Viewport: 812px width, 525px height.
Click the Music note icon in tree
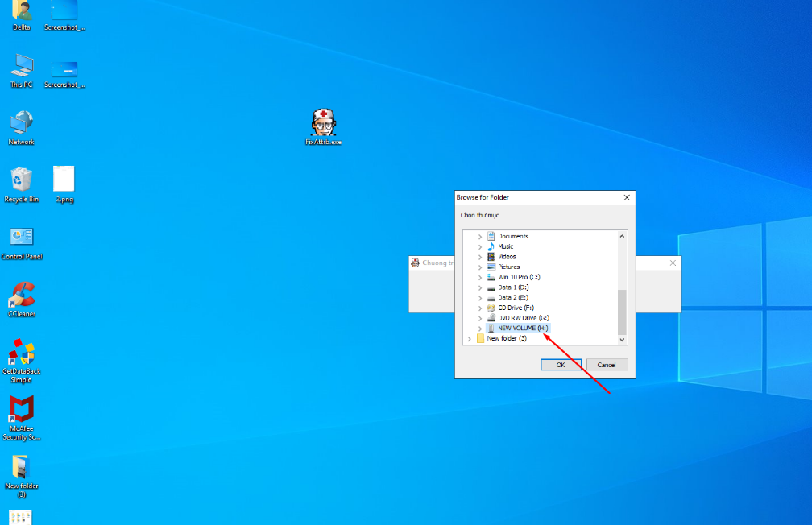point(491,246)
